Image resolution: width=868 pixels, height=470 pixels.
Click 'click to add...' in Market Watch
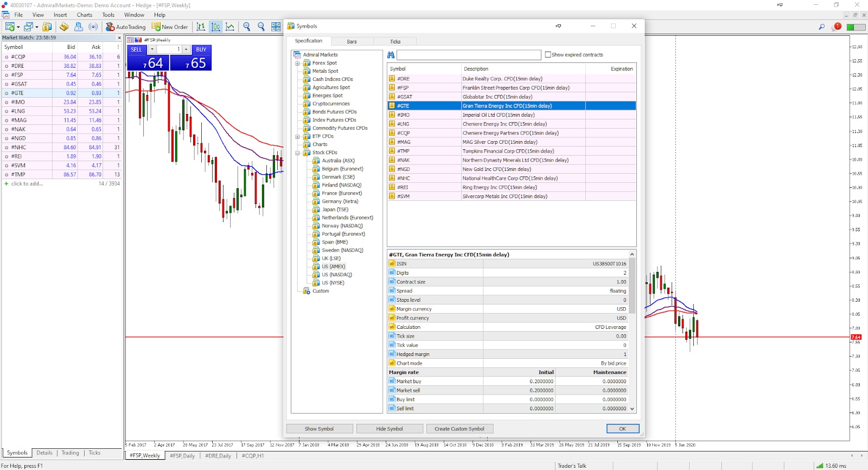point(27,183)
